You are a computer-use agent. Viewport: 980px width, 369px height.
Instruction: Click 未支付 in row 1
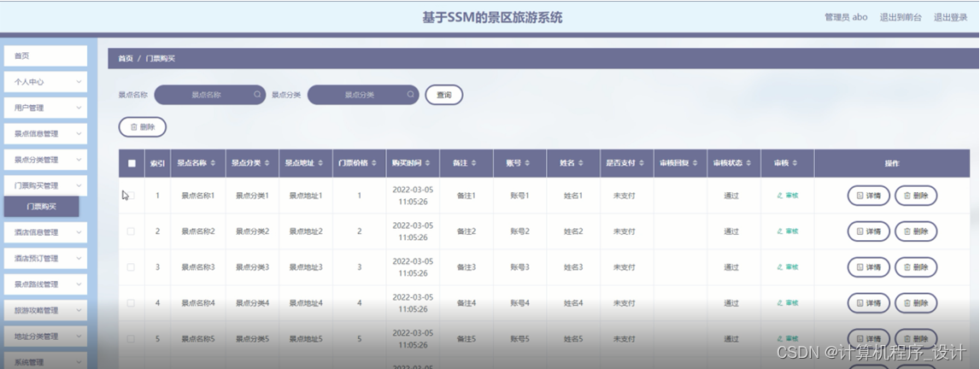click(624, 196)
